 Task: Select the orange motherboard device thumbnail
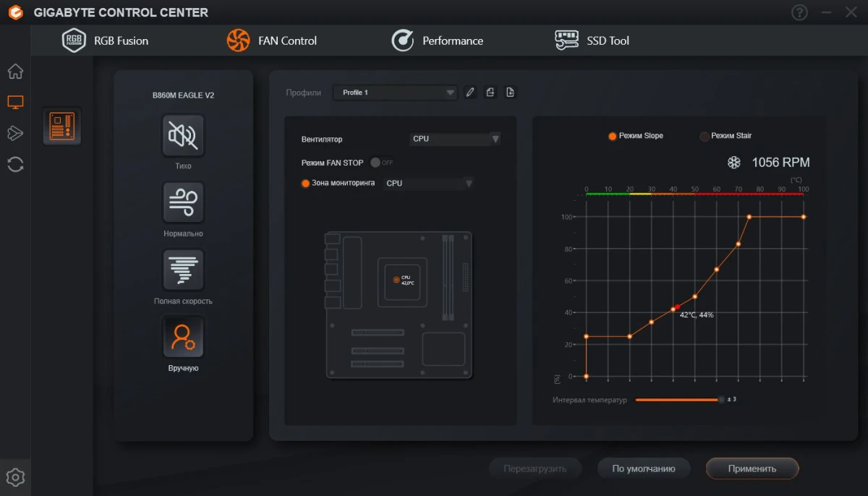pos(61,126)
